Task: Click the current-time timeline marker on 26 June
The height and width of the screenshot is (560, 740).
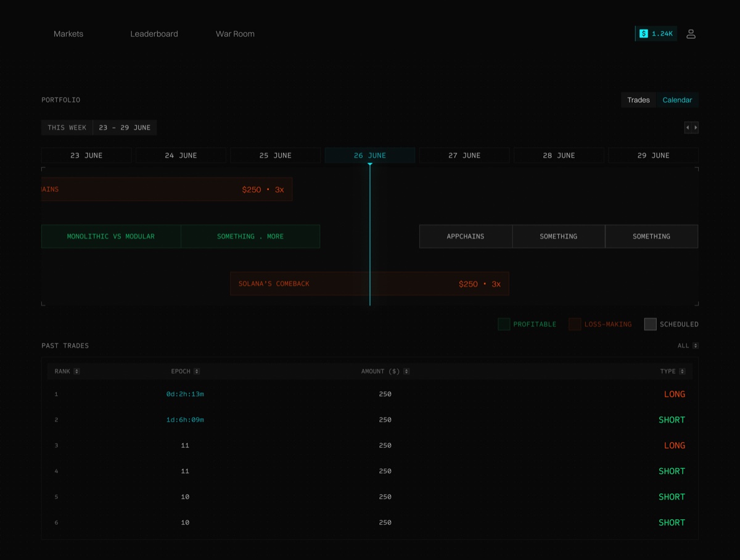Action: tap(370, 234)
